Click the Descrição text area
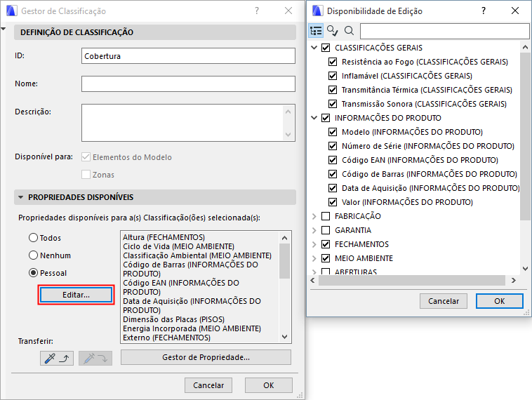532x400 pixels. tap(188, 123)
